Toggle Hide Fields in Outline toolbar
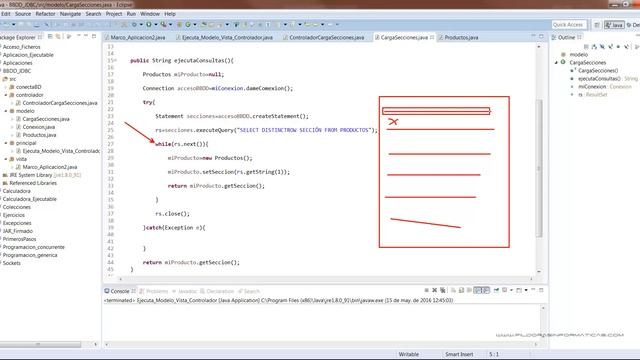640x360 pixels. (602, 47)
